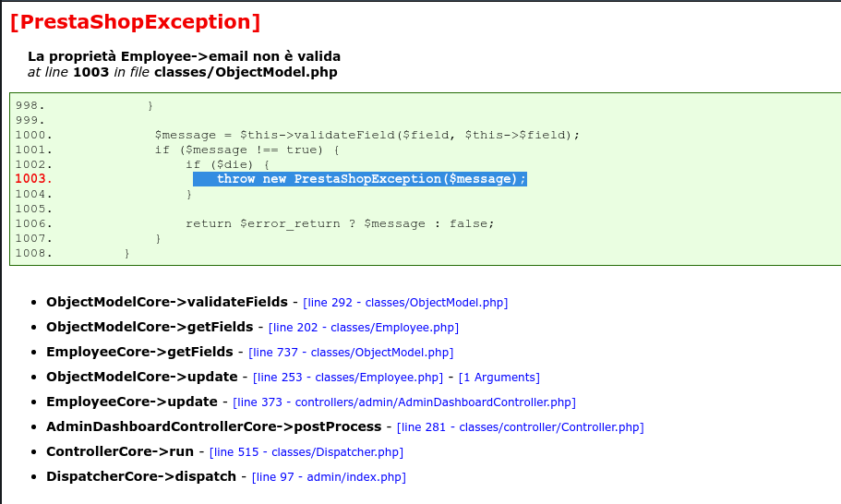Click code line 1000 validateField statement
This screenshot has height=504, width=841.
point(367,135)
